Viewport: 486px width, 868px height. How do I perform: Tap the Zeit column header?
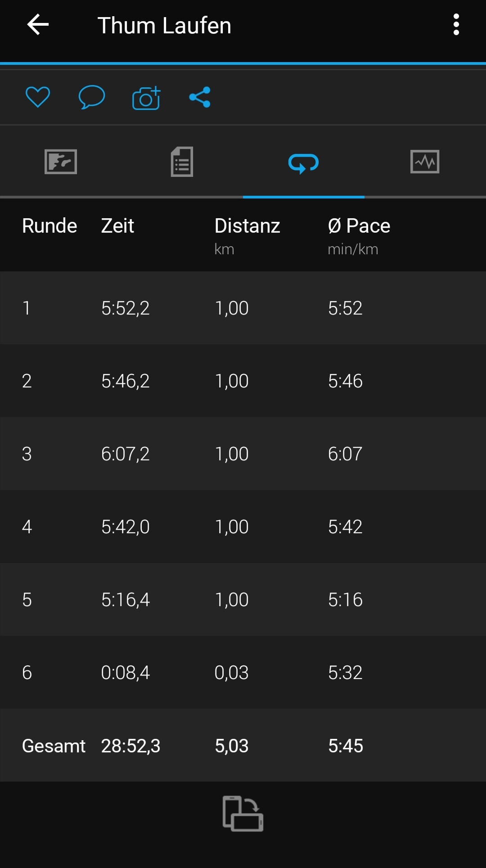click(x=117, y=226)
